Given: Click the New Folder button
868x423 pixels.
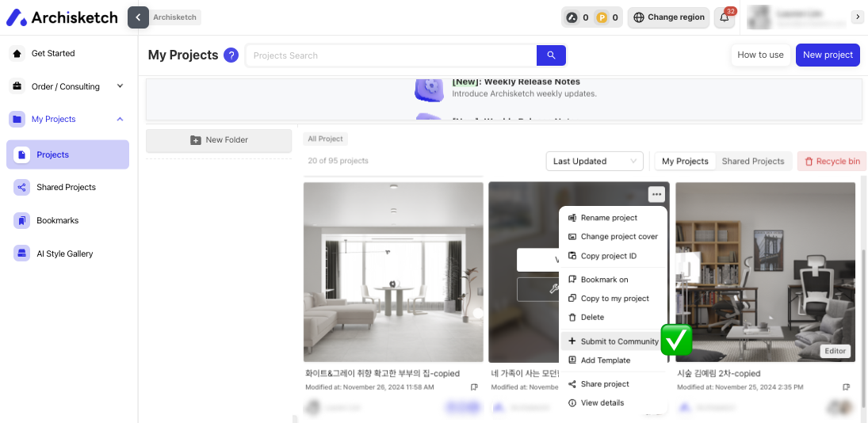Looking at the screenshot, I should point(219,140).
